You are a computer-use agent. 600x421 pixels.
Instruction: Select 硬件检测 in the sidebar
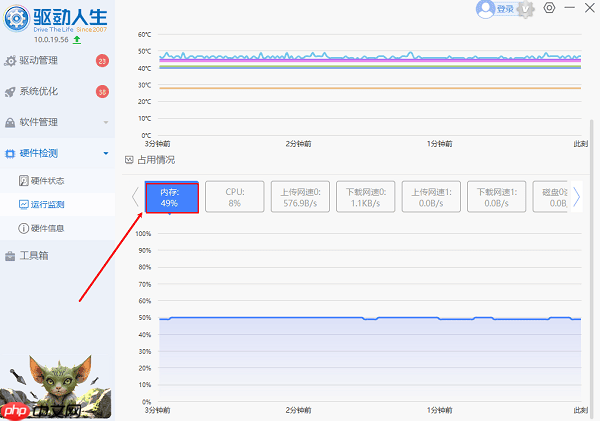point(57,153)
